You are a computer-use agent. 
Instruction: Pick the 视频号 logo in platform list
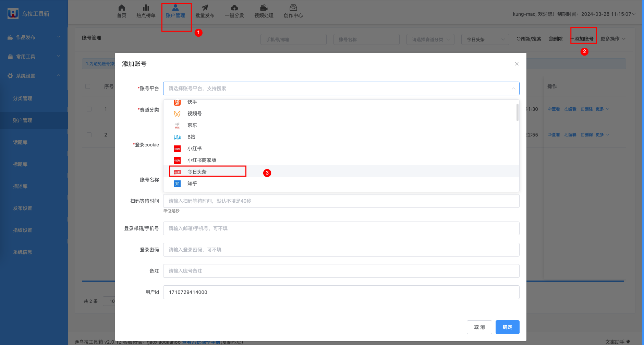(177, 114)
